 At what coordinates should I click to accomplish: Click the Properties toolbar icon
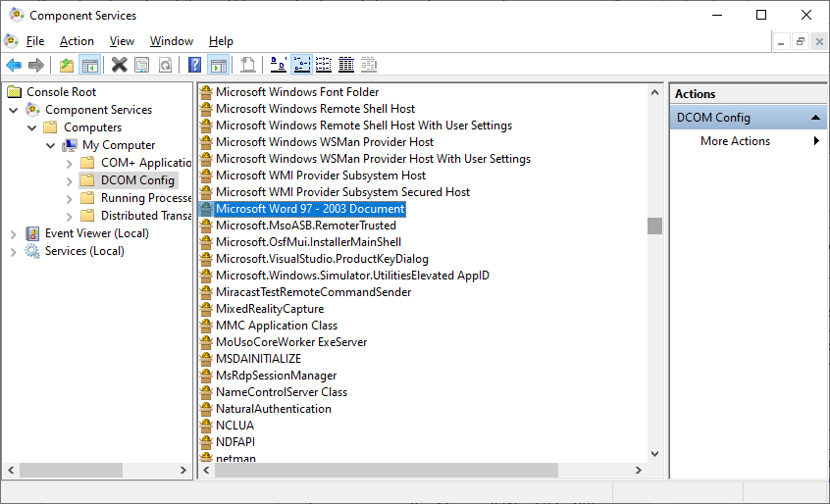(142, 65)
